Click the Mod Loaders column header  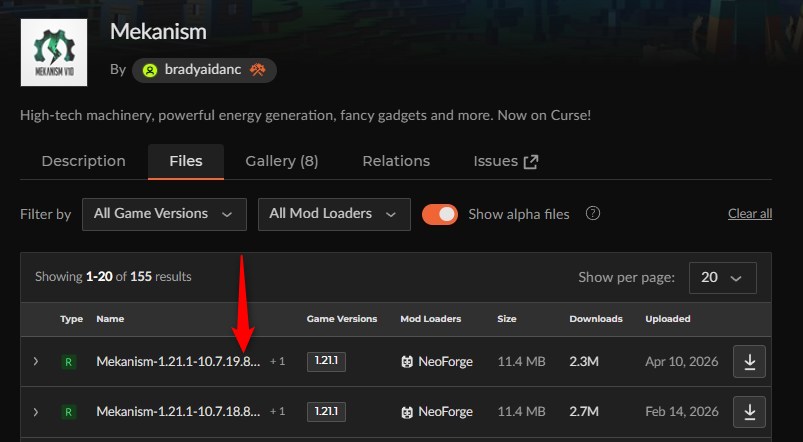pyautogui.click(x=431, y=319)
